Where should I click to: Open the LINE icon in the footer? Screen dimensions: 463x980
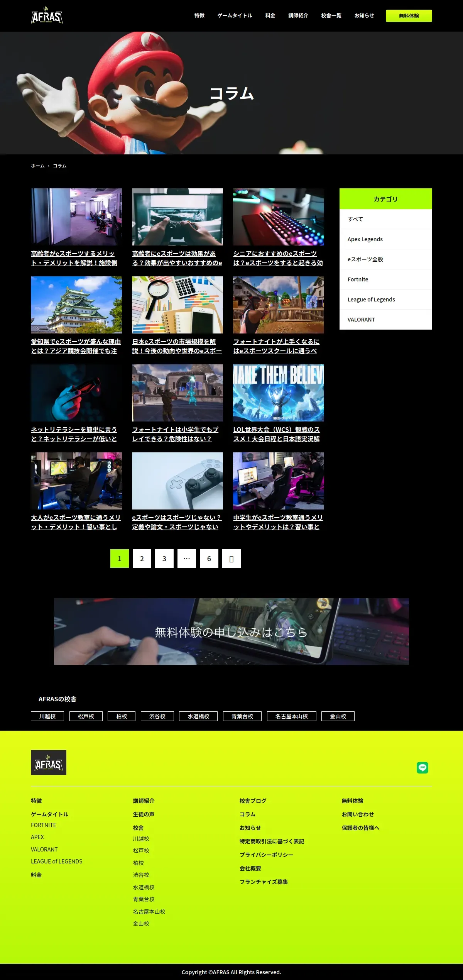[422, 767]
